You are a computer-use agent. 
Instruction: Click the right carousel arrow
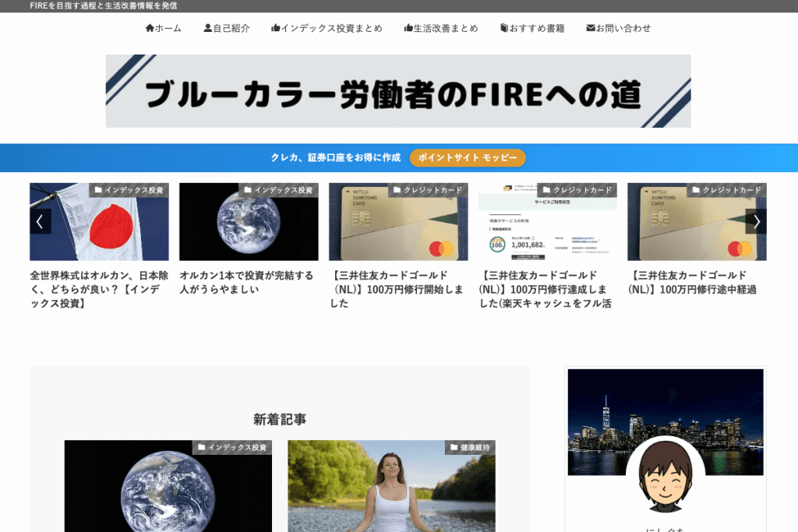756,221
